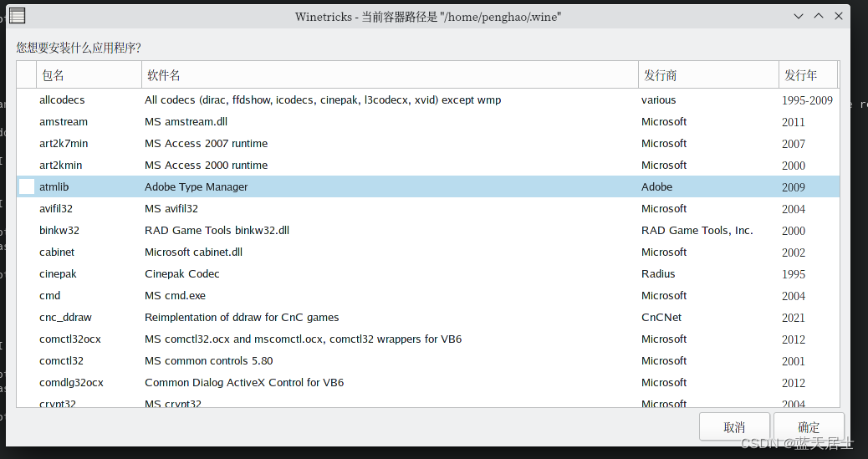Screen dimensions: 868x459
Task: Click year '2001' in comctl32 row
Action: tap(794, 361)
